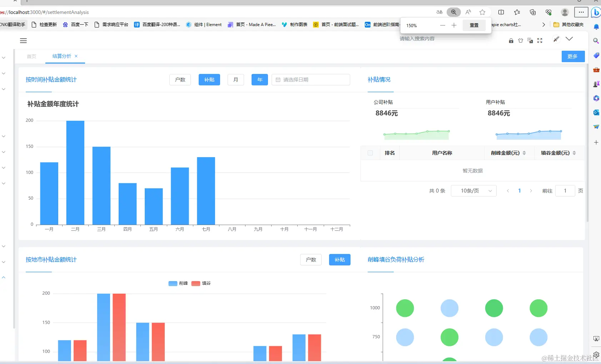Click the 重置 zoom reset button
Screen dimensions: 601x364
click(x=474, y=25)
